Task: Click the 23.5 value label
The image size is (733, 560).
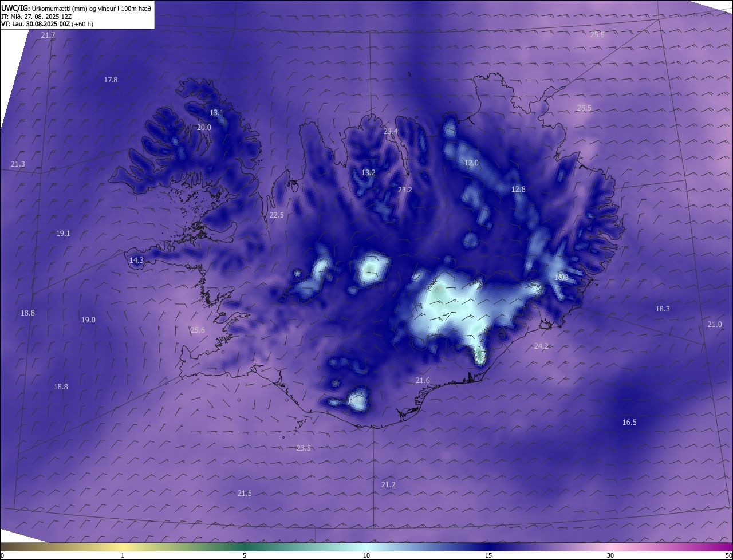Action: pos(304,448)
